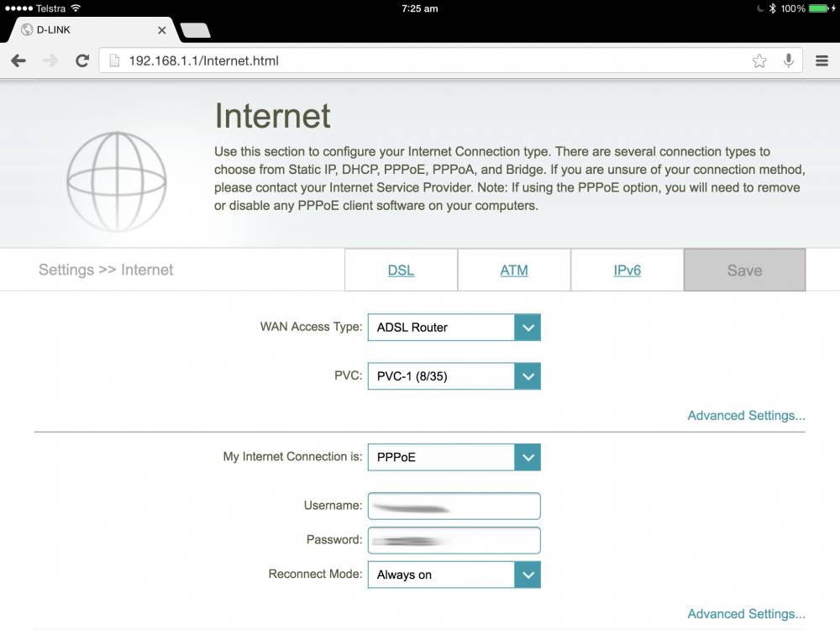
Task: Tap the microphone voice search icon
Action: [x=789, y=60]
